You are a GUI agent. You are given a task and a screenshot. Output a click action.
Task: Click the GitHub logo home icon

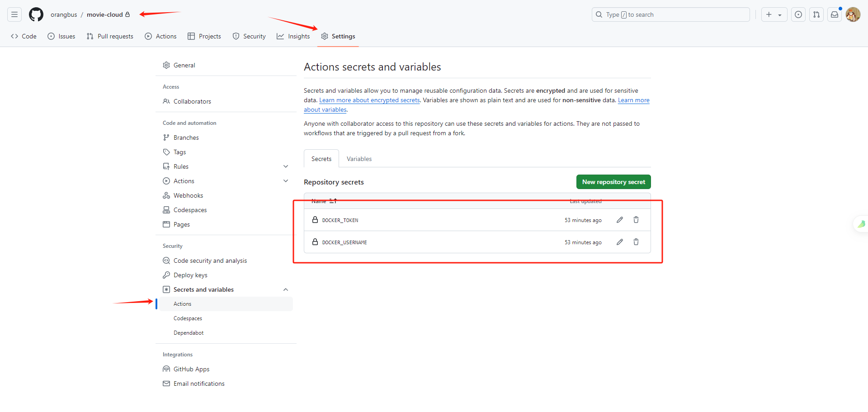tap(36, 14)
